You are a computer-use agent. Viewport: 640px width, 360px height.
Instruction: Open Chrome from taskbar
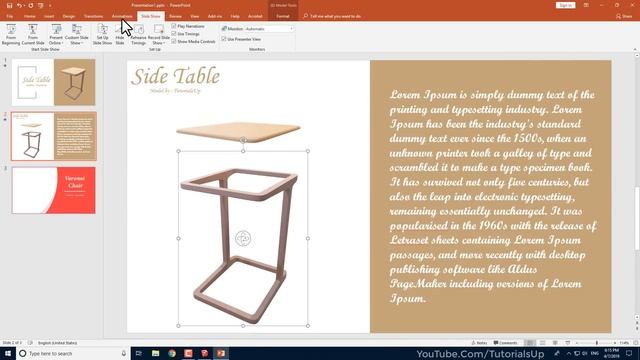pos(172,353)
